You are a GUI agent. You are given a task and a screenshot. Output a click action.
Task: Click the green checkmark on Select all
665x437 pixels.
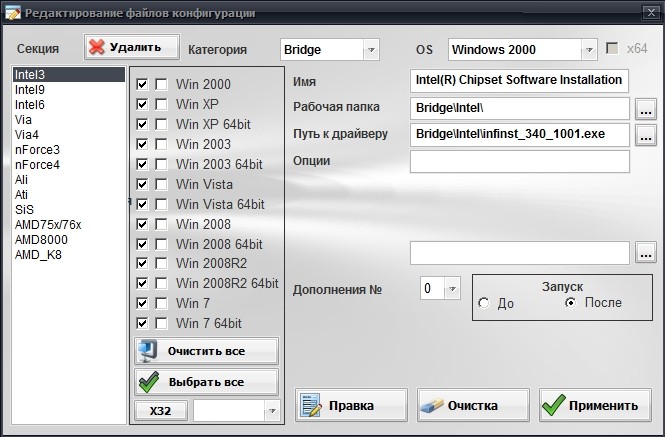click(148, 382)
